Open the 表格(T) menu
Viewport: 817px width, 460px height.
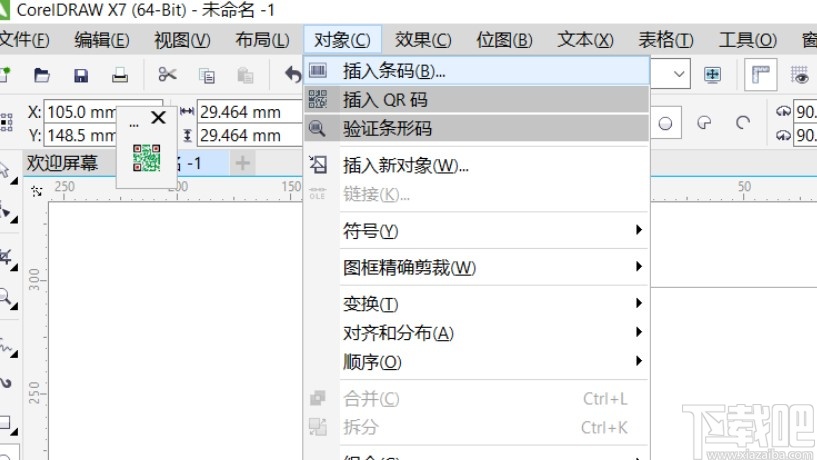click(x=666, y=40)
